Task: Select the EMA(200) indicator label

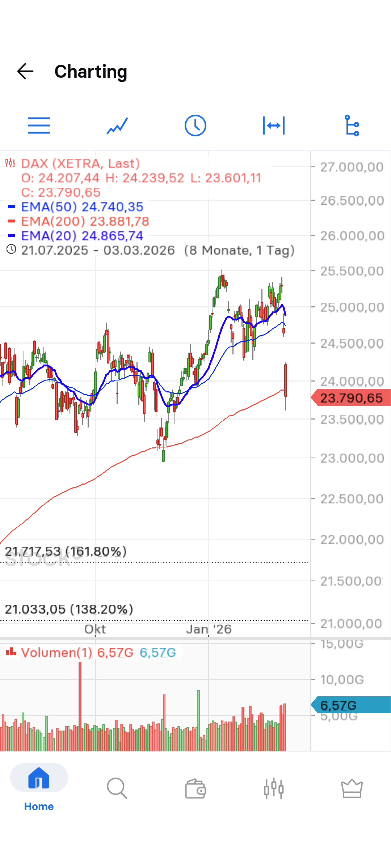Action: (x=85, y=221)
